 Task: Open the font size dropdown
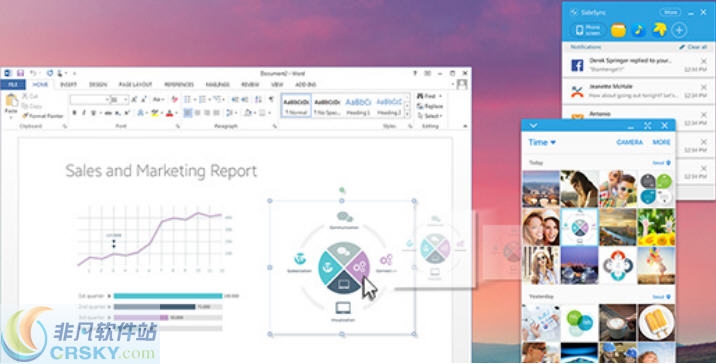pos(126,100)
